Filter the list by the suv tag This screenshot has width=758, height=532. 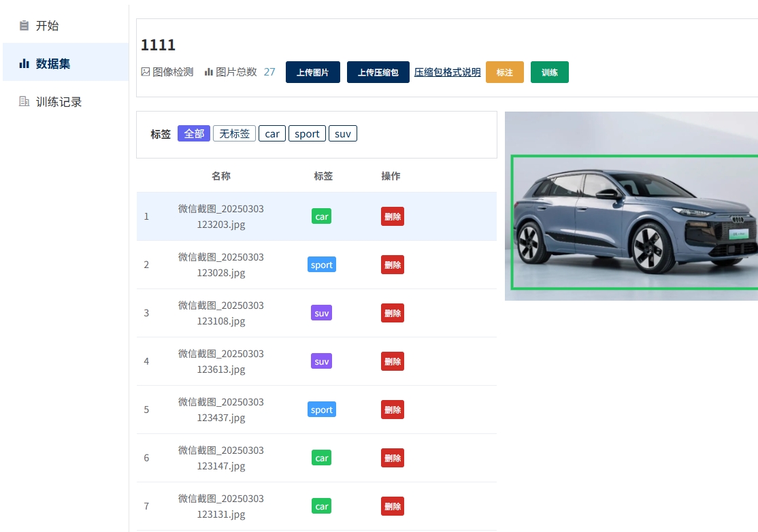[343, 134]
